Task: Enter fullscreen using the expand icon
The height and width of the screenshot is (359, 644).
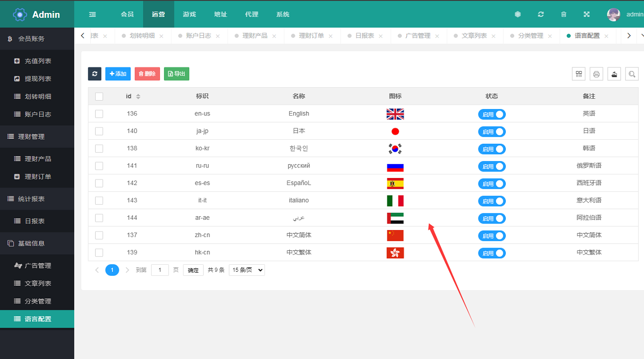Action: (x=587, y=14)
